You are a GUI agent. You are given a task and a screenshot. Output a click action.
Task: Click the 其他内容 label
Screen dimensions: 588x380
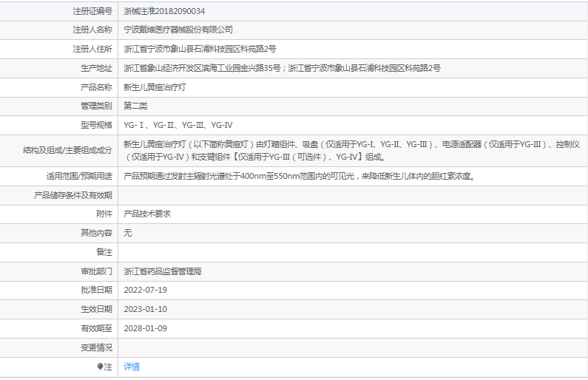point(96,233)
